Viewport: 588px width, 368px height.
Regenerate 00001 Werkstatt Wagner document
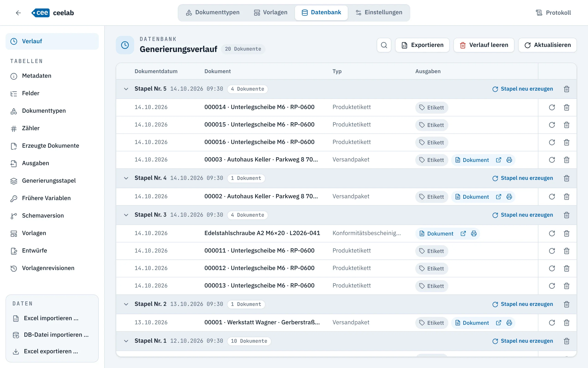pos(552,322)
